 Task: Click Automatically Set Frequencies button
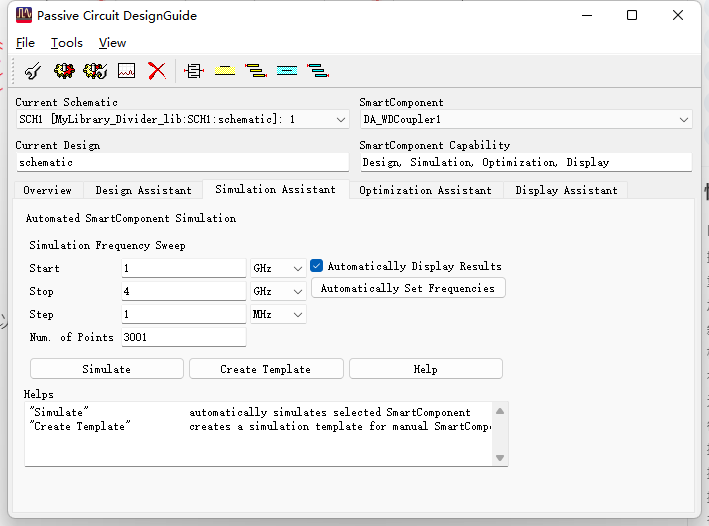click(408, 288)
